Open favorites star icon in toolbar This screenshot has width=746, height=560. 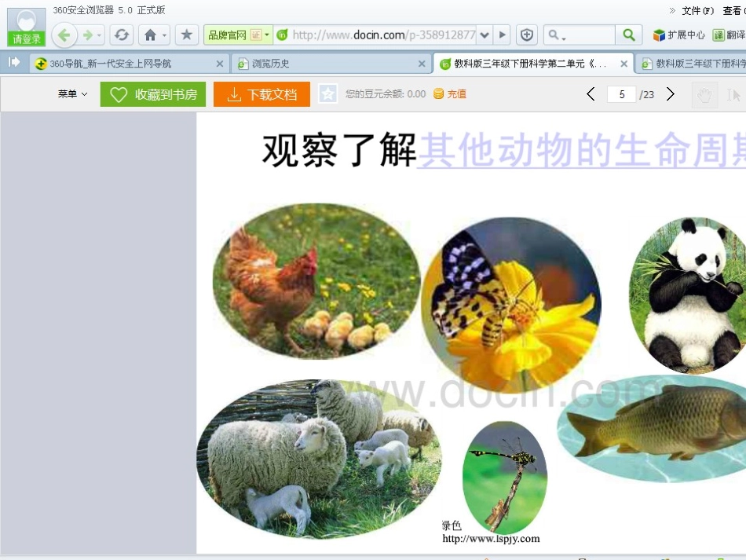pos(187,35)
